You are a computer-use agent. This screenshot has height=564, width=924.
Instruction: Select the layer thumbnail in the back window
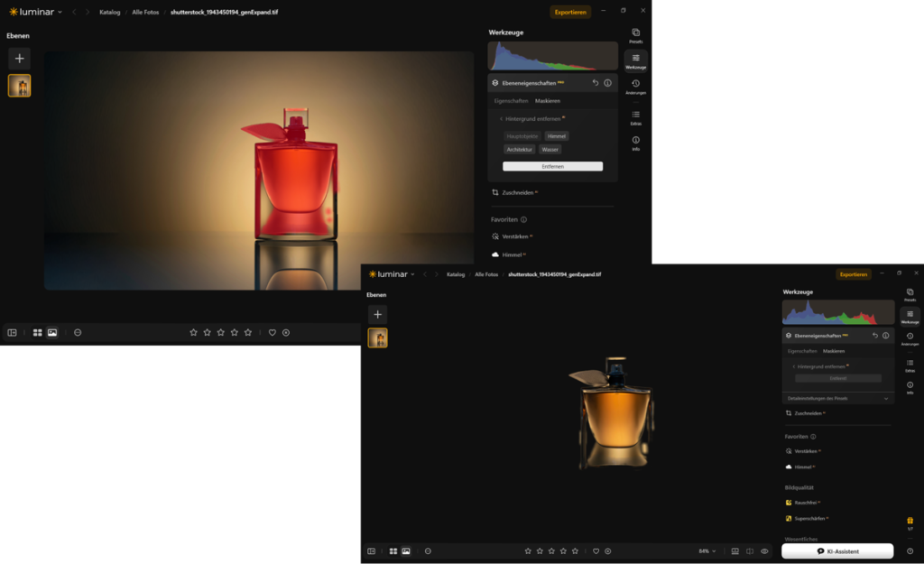(20, 86)
